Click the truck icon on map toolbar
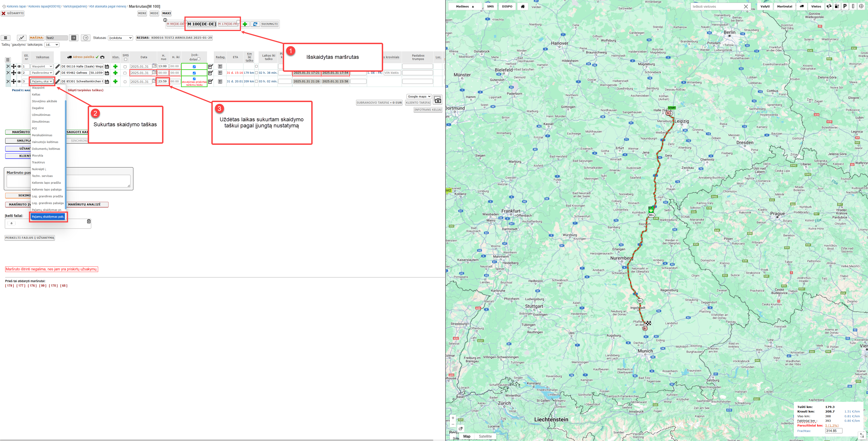 pos(802,6)
